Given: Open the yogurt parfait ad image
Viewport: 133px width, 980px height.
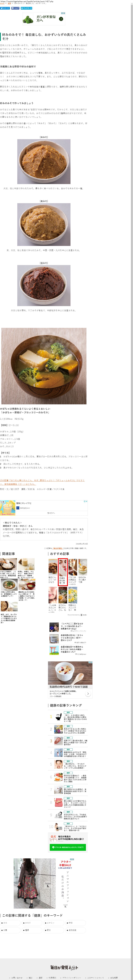Looking at the screenshot, I should [70, 673].
